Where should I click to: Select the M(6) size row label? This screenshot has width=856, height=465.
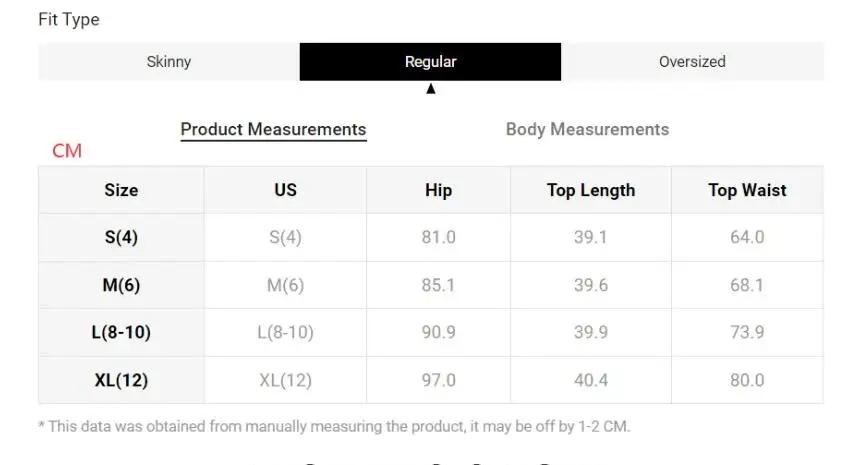[121, 285]
